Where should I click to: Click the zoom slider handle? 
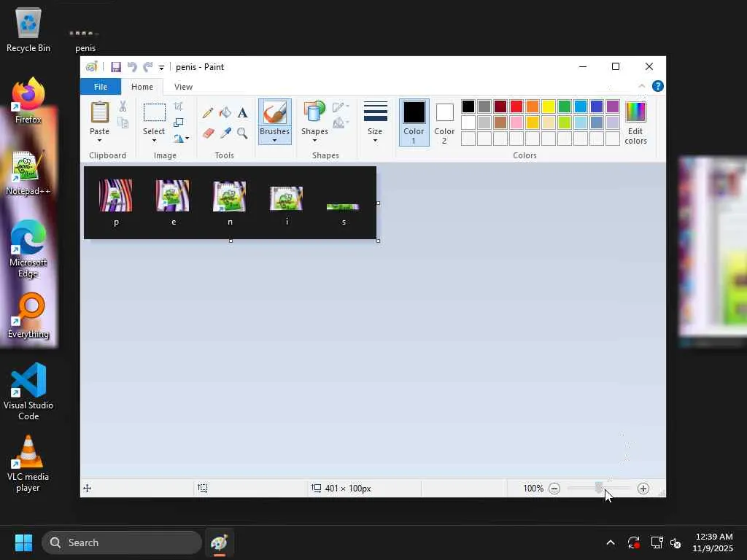click(599, 488)
